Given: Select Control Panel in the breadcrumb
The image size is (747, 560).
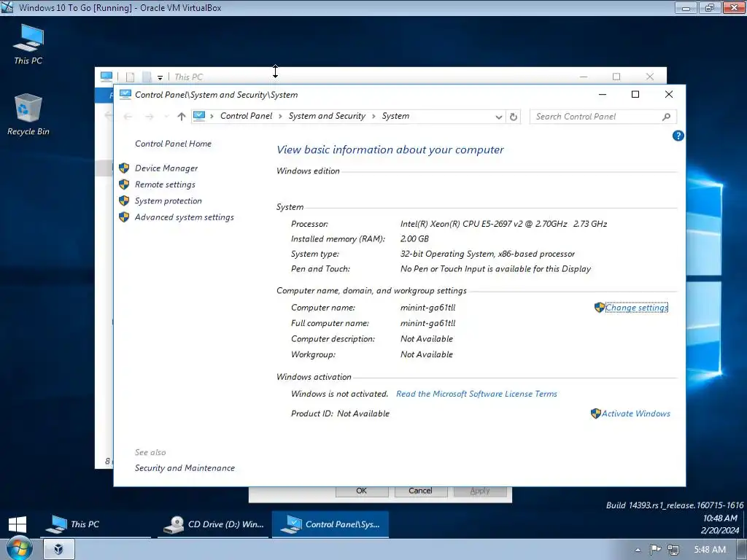Looking at the screenshot, I should pos(247,116).
